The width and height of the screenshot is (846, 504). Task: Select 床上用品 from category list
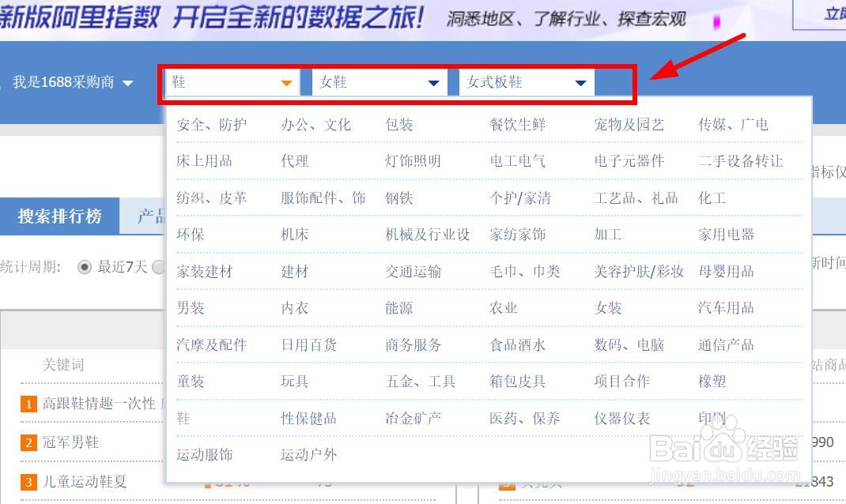(x=205, y=161)
